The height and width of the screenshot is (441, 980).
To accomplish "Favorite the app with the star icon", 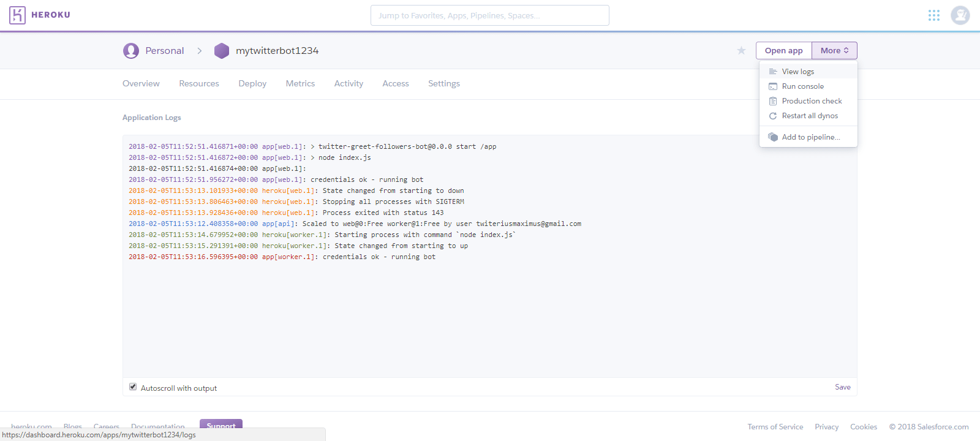I will pos(741,51).
